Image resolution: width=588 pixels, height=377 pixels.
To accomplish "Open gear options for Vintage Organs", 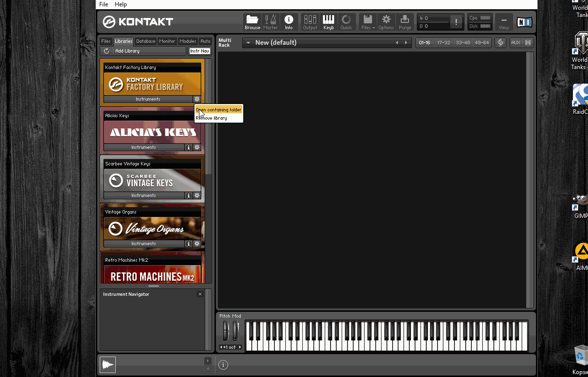I will pos(197,244).
